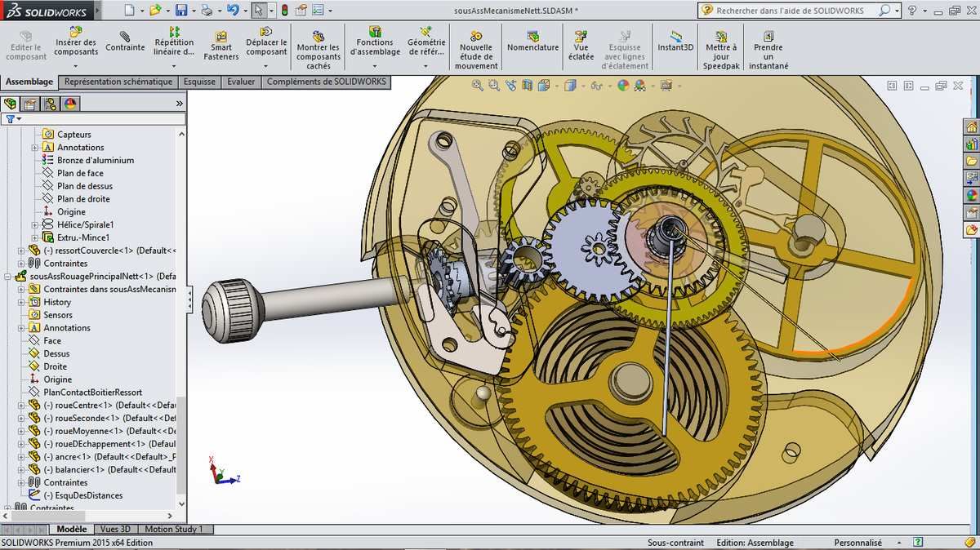Click Zoom to fit icon

coord(478,85)
